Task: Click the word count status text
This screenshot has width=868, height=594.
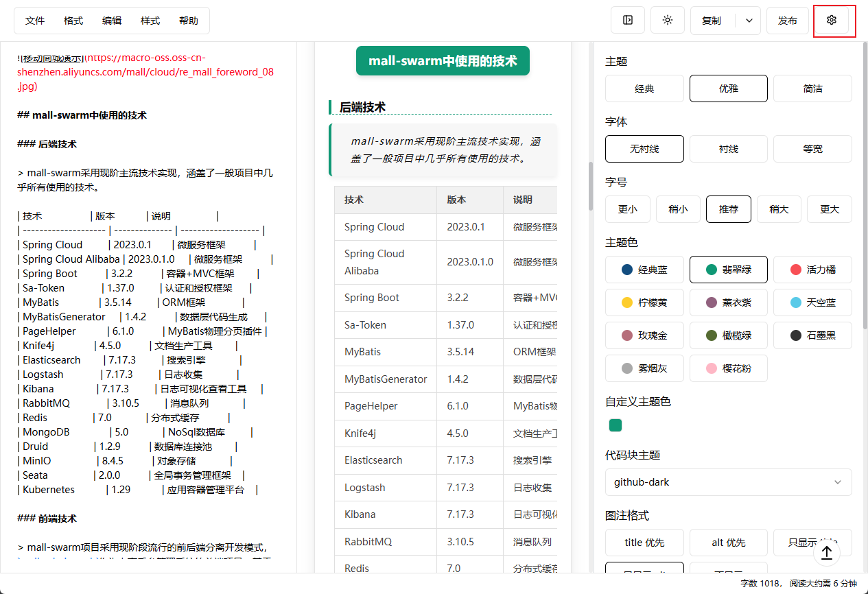Action: click(x=799, y=583)
